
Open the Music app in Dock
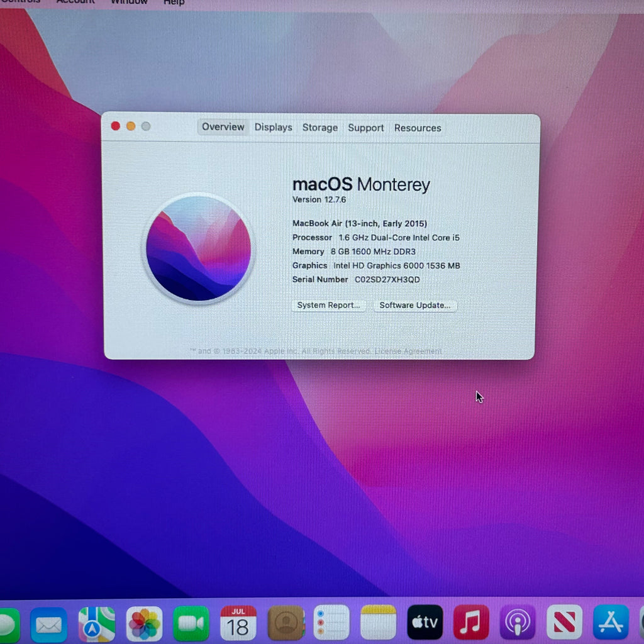point(471,622)
